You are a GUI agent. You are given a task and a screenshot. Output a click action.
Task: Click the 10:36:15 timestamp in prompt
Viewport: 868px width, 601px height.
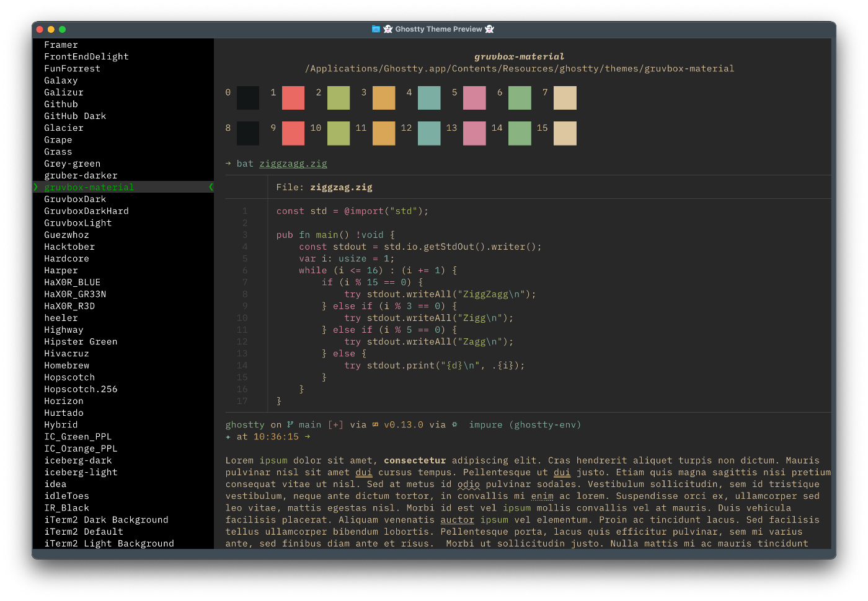coord(276,437)
